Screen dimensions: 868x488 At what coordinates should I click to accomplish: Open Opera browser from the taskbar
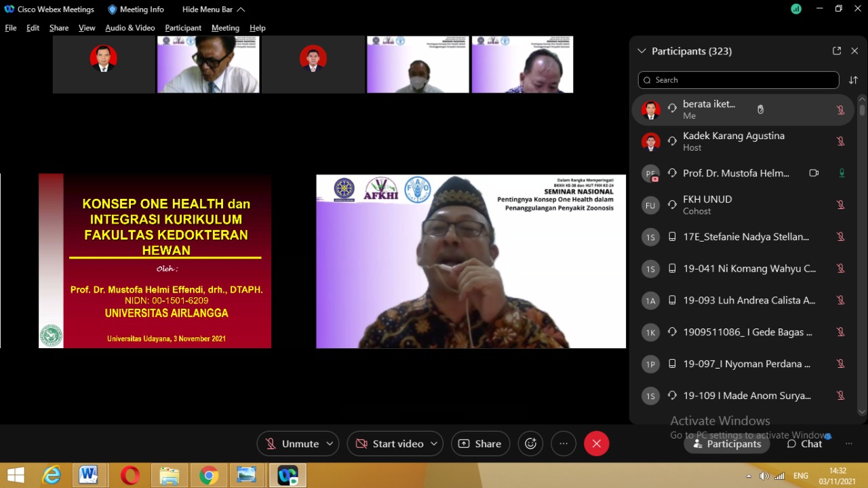[x=130, y=475]
